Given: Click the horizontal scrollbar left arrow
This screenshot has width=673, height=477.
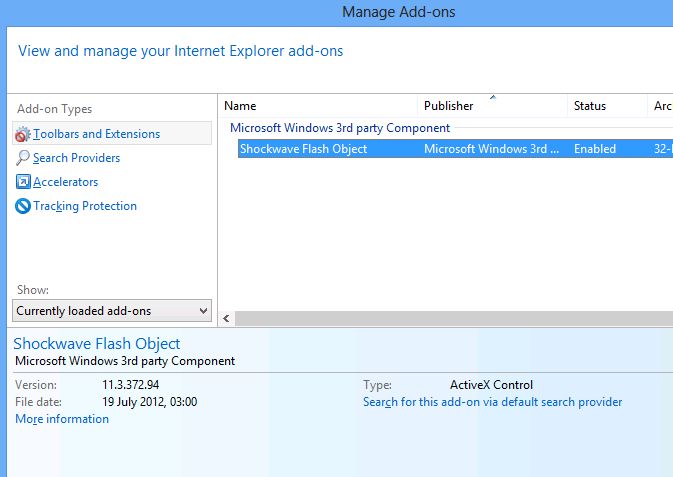Looking at the screenshot, I should [x=227, y=319].
